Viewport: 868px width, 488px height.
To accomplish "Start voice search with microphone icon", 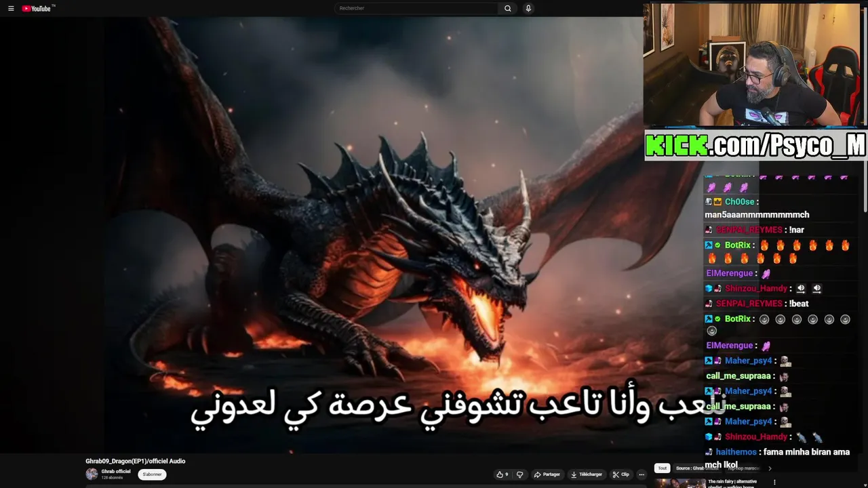I will (x=528, y=8).
